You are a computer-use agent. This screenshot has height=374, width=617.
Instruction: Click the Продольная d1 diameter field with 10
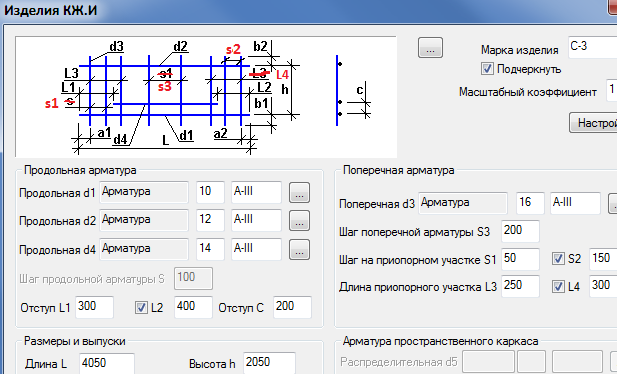(x=210, y=192)
